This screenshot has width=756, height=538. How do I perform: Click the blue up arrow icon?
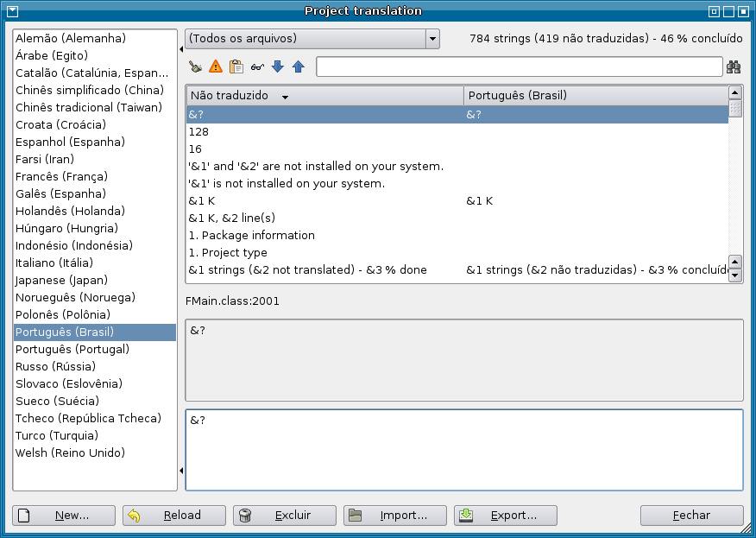[x=299, y=66]
